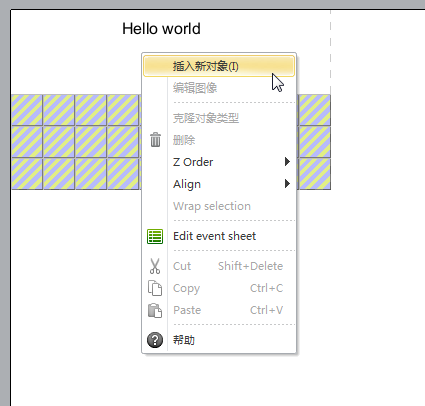
Task: Click the green event sheet icon
Action: pyautogui.click(x=155, y=236)
